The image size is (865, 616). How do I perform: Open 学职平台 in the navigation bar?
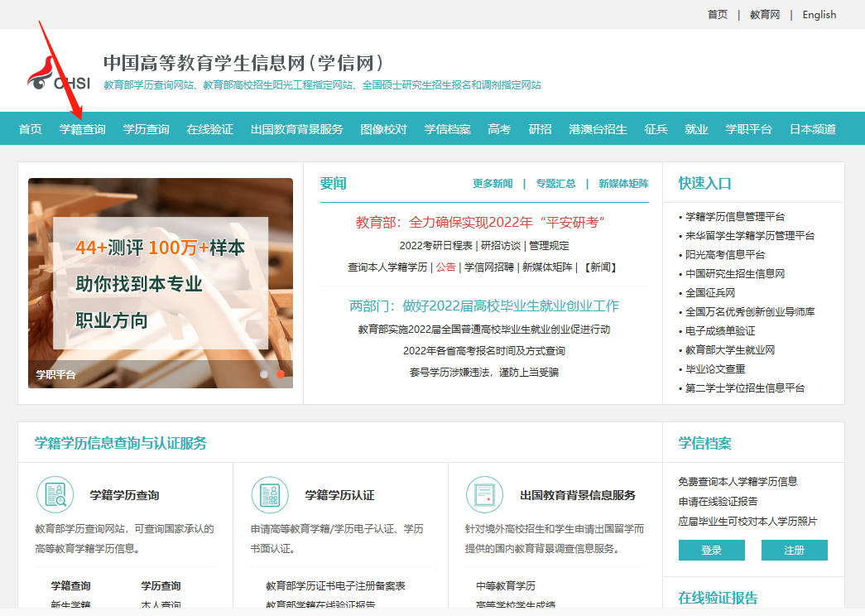(x=748, y=129)
